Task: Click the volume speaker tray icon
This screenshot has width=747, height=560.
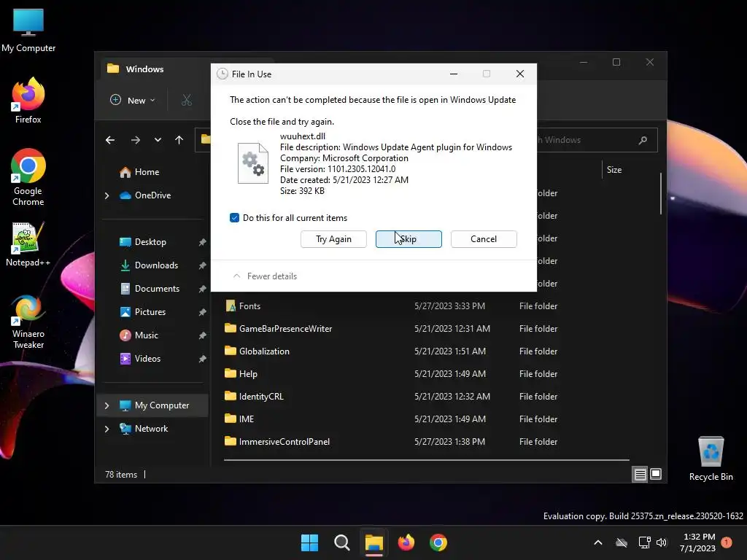Action: click(x=662, y=542)
